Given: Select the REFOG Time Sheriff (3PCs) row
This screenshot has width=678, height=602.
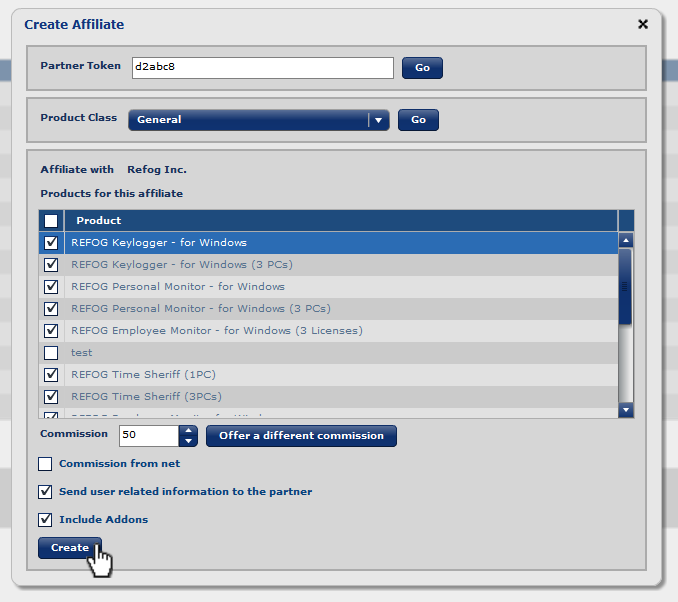Looking at the screenshot, I should (x=329, y=397).
